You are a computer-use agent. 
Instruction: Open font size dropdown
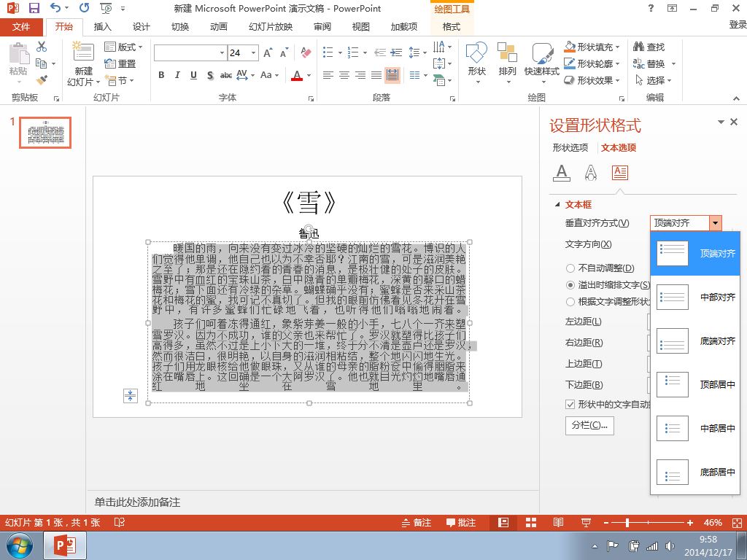(254, 52)
